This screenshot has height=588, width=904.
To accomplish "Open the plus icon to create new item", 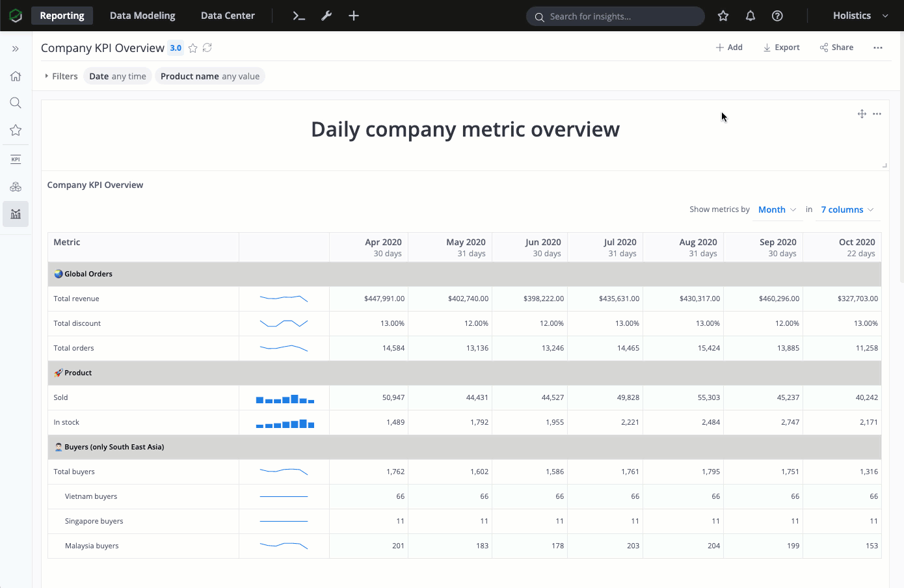I will tap(353, 15).
